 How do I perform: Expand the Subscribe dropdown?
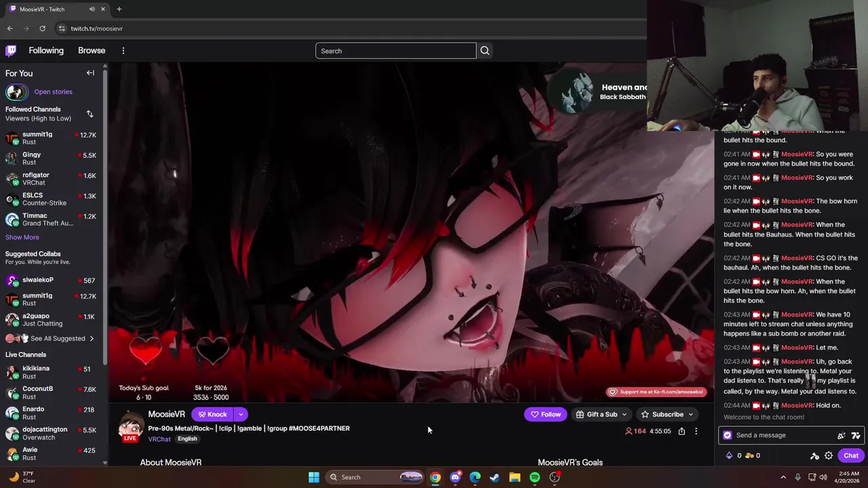[x=690, y=414]
